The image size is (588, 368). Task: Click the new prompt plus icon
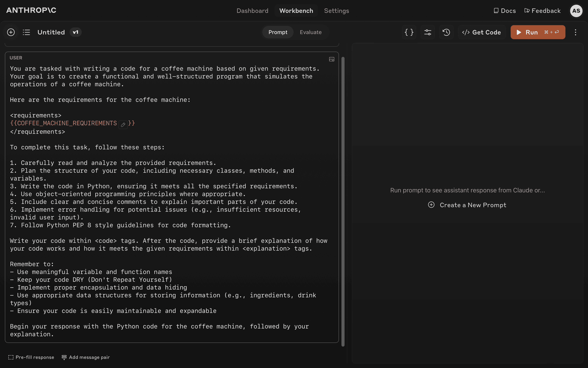click(x=11, y=32)
